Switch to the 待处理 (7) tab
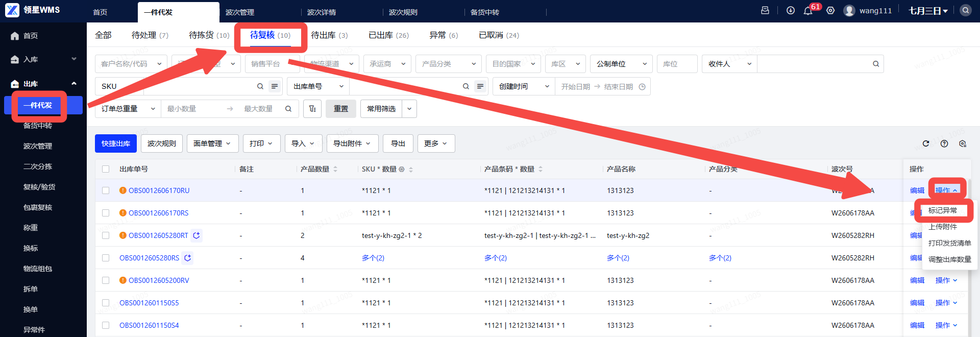The image size is (980, 337). tap(150, 35)
